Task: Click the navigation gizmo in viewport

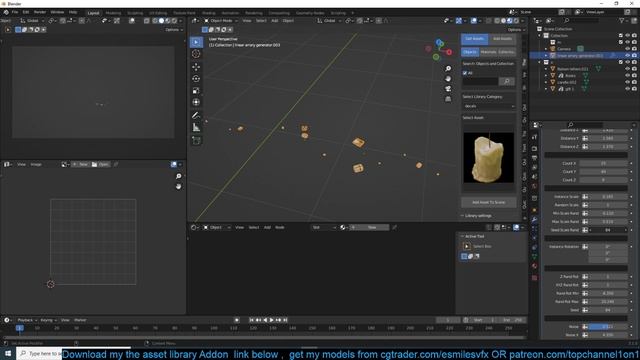Action: pyautogui.click(x=438, y=50)
